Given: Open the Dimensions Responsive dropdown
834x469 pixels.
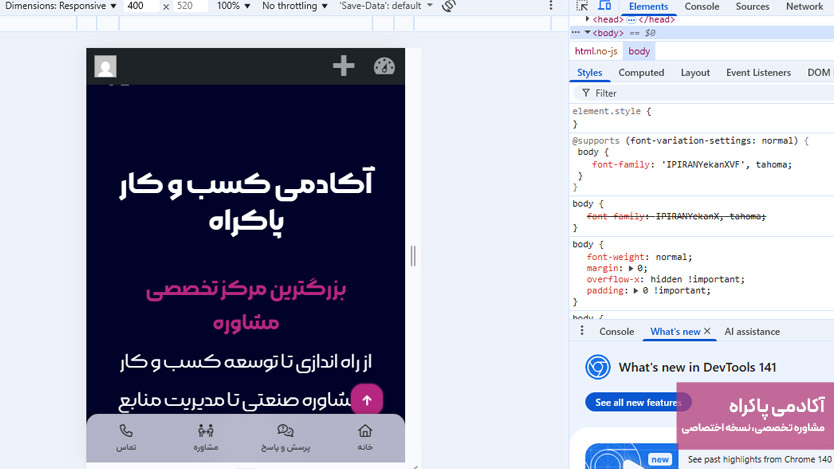Looking at the screenshot, I should (x=61, y=6).
